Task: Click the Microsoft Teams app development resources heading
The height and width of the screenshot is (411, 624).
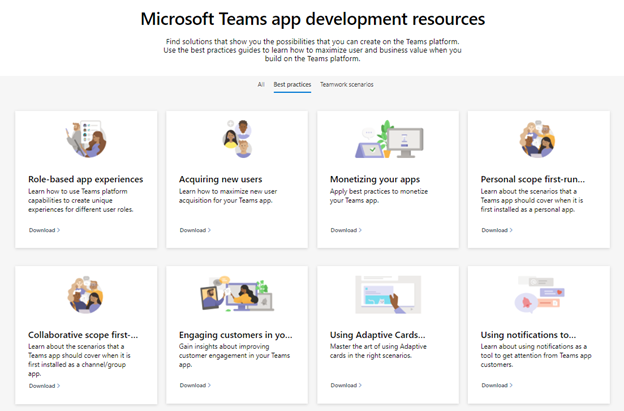Action: 313,19
